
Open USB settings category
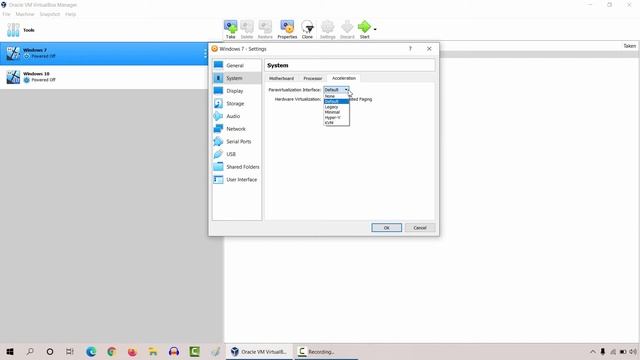point(237,154)
